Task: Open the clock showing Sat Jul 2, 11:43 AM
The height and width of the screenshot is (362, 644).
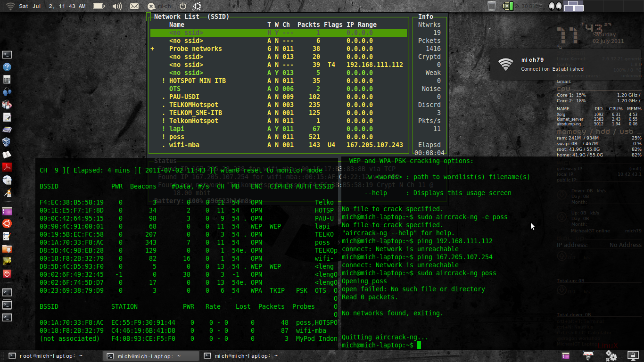Action: pos(52,6)
